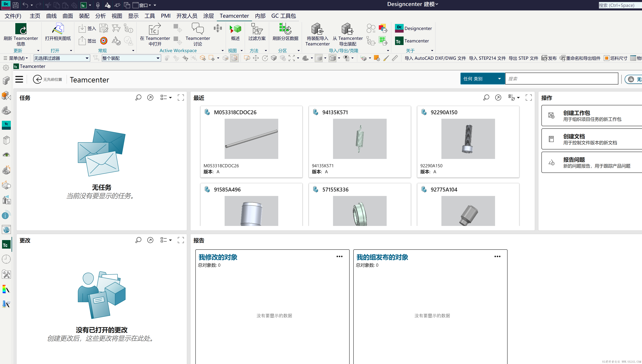This screenshot has width=642, height=364.
Task: Open the 整个装配 scope dropdown
Action: coord(131,58)
